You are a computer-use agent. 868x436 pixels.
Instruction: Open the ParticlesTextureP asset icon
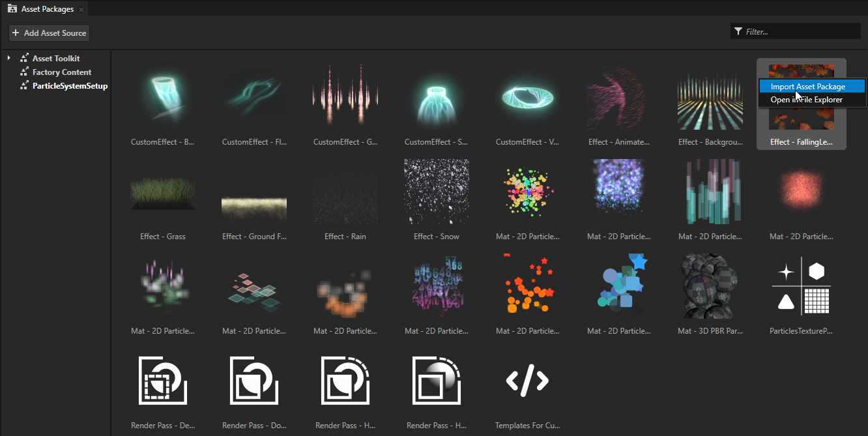pyautogui.click(x=801, y=285)
